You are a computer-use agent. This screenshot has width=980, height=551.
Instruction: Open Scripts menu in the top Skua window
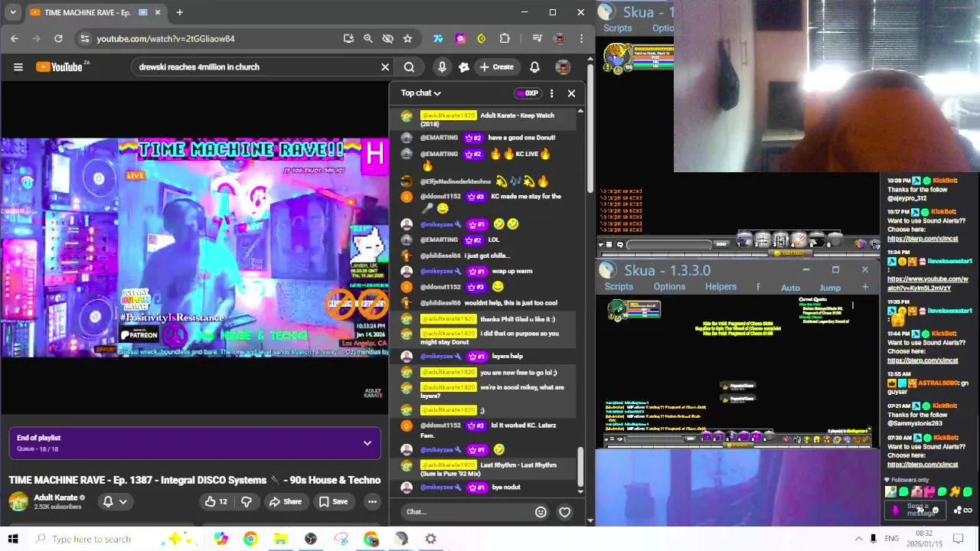[617, 28]
